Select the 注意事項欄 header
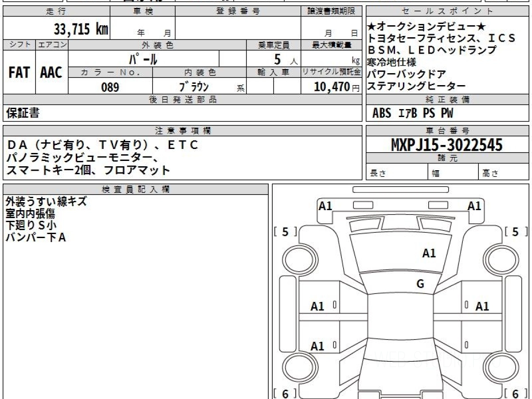Viewport: 532px width, 399px height. click(x=182, y=130)
